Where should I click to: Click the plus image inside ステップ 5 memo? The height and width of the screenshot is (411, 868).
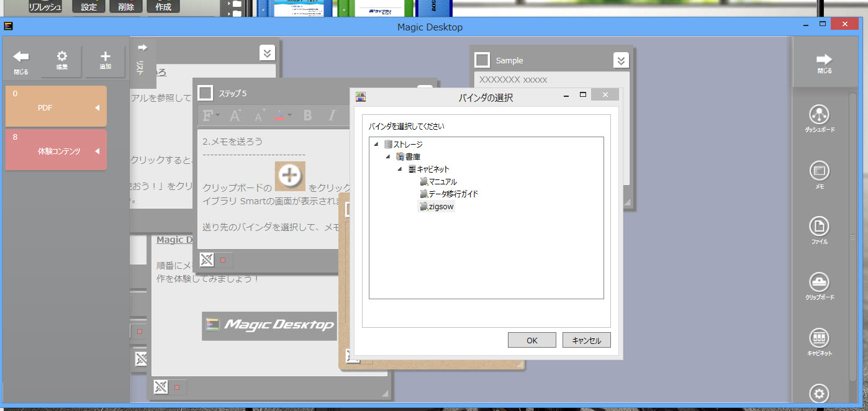click(290, 176)
